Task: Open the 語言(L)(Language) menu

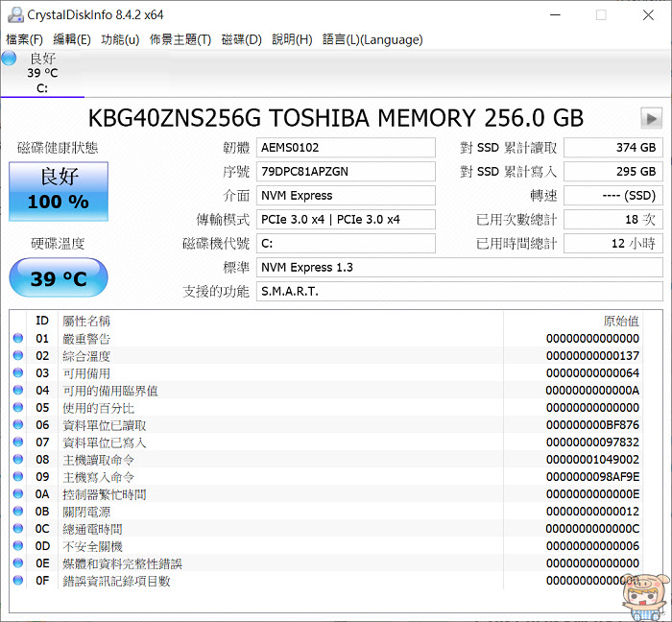Action: pyautogui.click(x=372, y=39)
